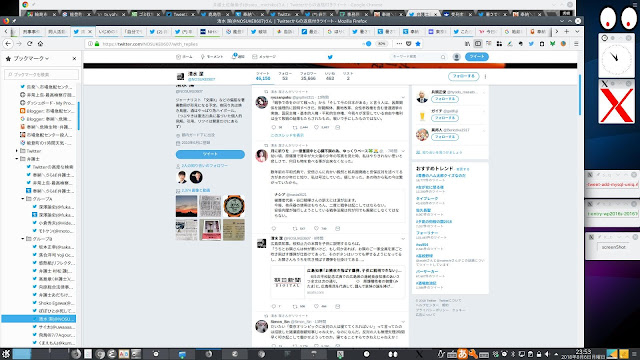Open the Twitter account avatar menu
The width and height of the screenshot is (640, 360).
coord(457,57)
